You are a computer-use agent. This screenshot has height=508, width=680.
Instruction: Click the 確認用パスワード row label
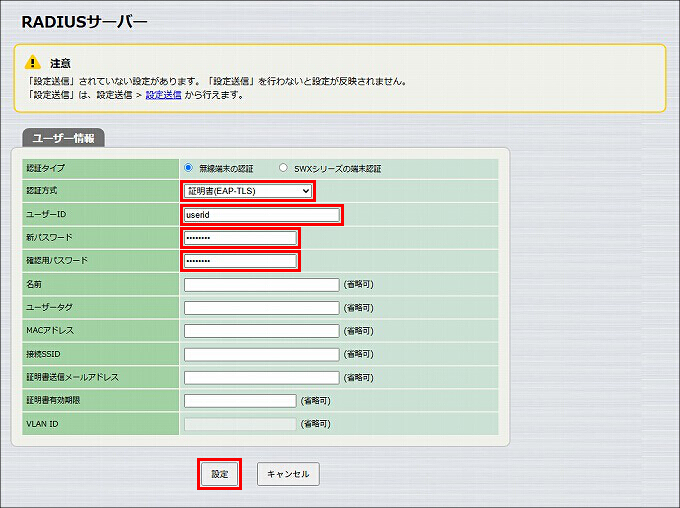pyautogui.click(x=57, y=260)
